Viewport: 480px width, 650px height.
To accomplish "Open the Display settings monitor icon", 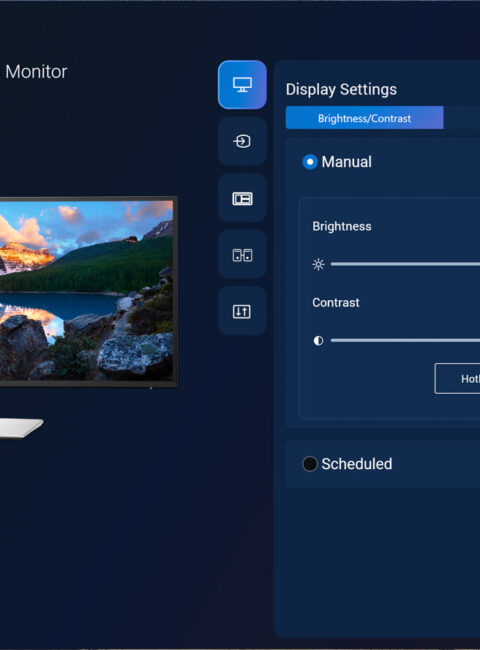I will 242,85.
